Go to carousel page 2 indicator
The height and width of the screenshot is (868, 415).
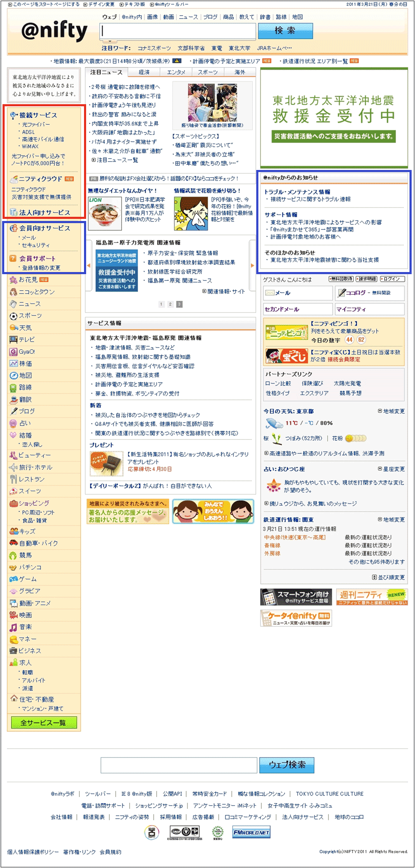170,304
